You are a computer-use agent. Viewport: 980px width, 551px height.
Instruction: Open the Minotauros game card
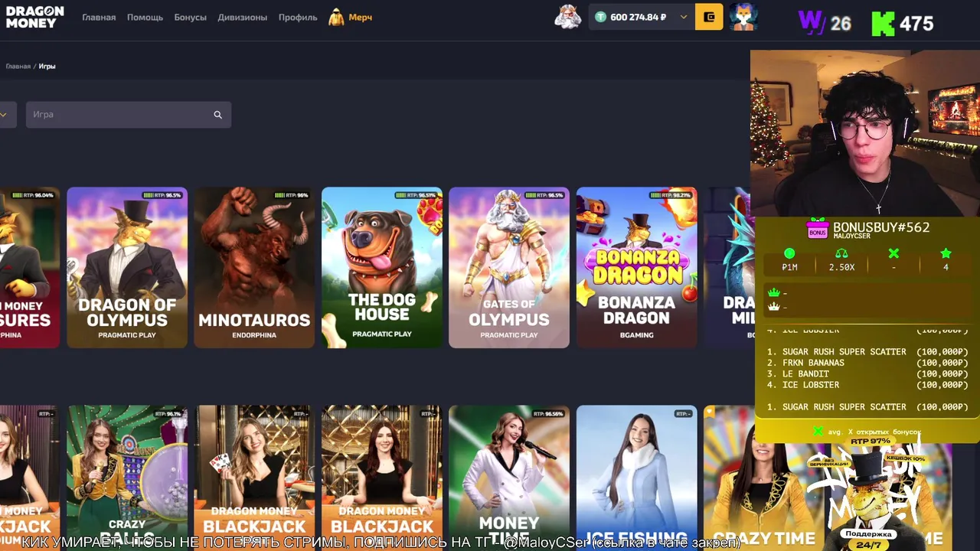point(254,268)
